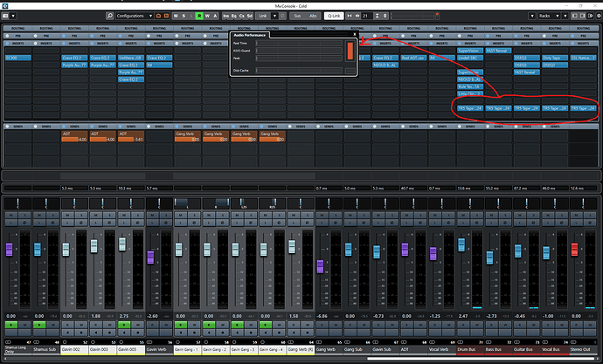603x364 pixels.
Task: Click the toolbar A automation button
Action: click(x=215, y=16)
